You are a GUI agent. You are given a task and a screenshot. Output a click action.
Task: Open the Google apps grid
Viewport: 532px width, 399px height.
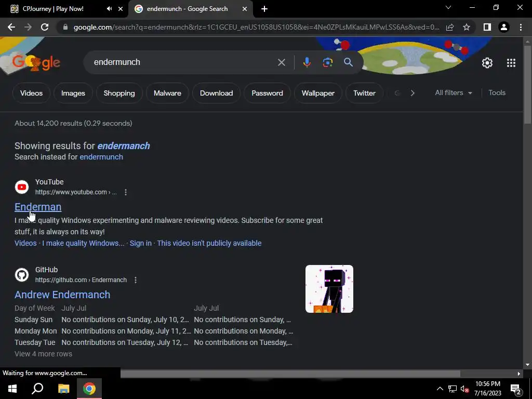[x=511, y=63]
